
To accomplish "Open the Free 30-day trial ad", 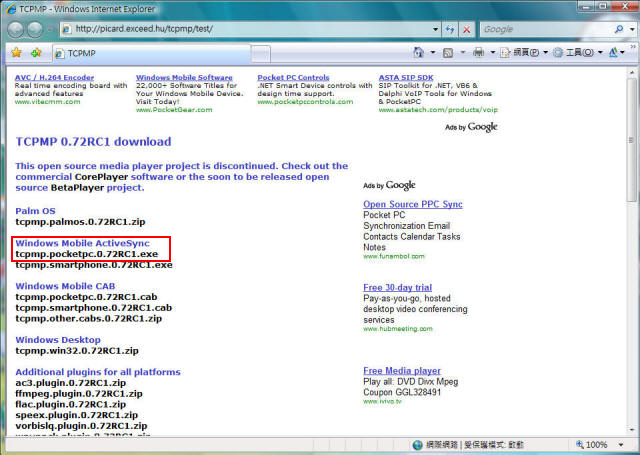I will (x=398, y=287).
